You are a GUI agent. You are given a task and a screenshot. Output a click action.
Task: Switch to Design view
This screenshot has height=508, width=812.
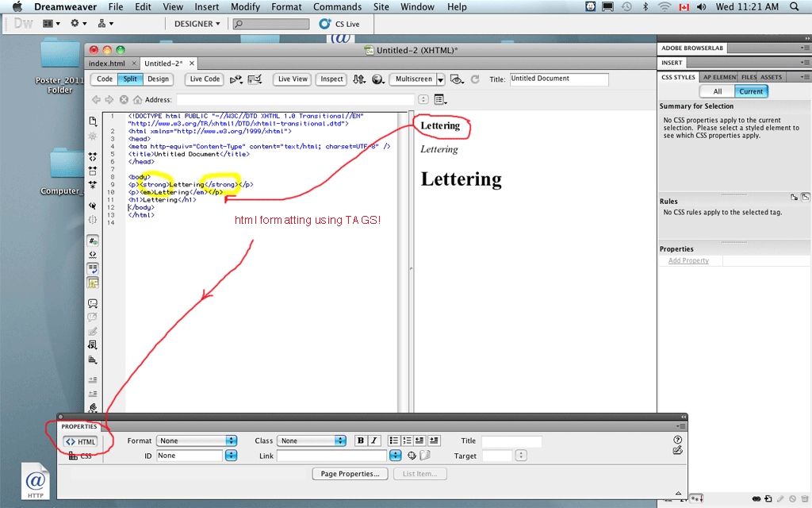[x=158, y=79]
